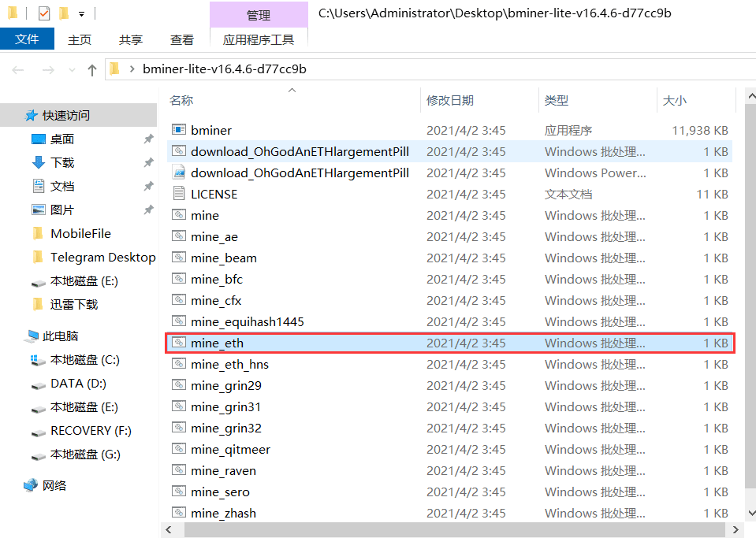
Task: Click the PowerShell download_OhGodAnETHlargementPill script icon
Action: [179, 173]
